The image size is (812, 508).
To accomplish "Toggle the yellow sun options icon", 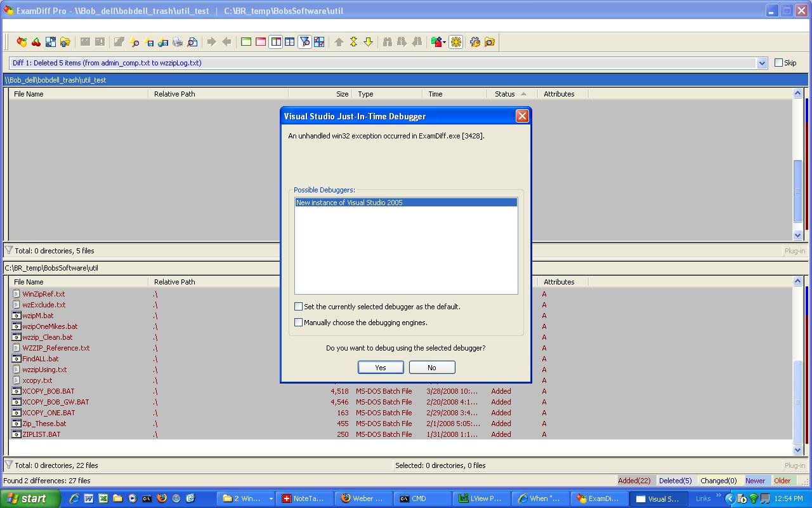I will [455, 42].
